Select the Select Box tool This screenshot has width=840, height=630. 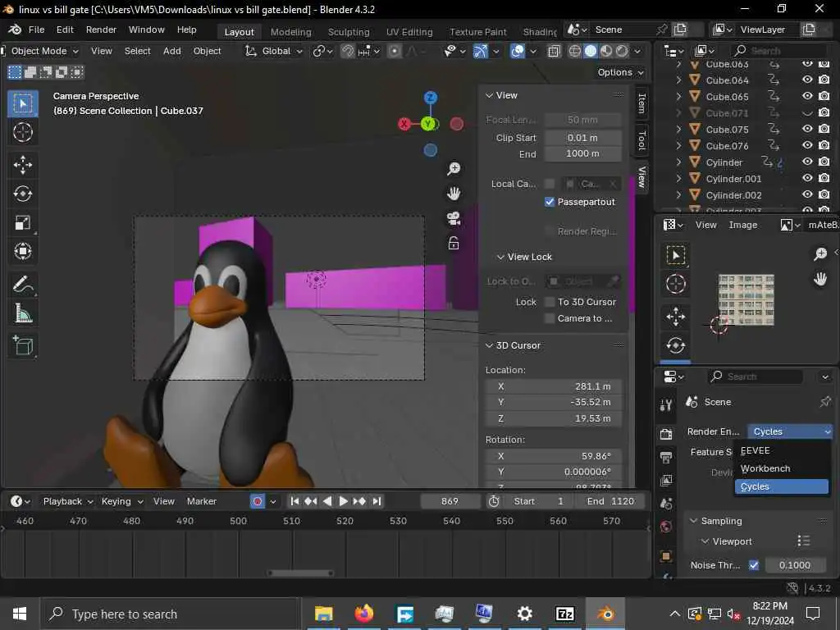(x=22, y=103)
